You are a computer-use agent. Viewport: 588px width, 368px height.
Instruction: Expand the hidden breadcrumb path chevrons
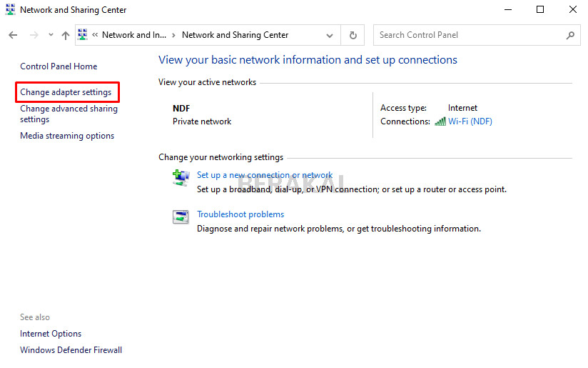(94, 35)
